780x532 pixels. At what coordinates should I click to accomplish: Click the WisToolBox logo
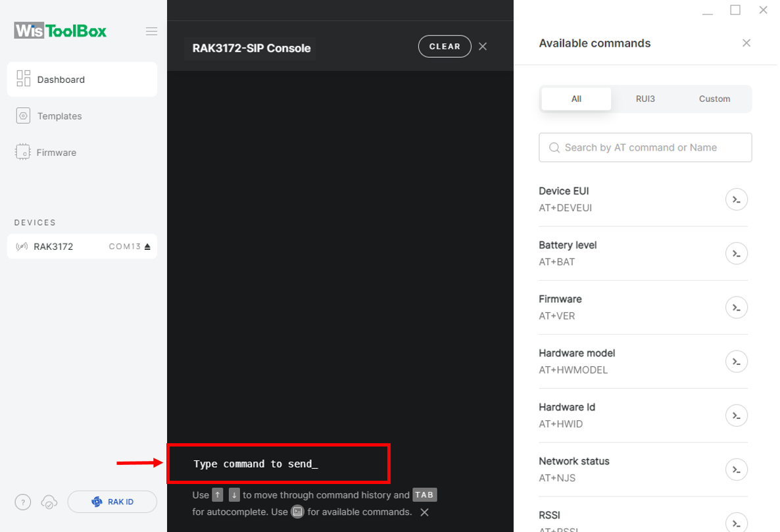[61, 31]
